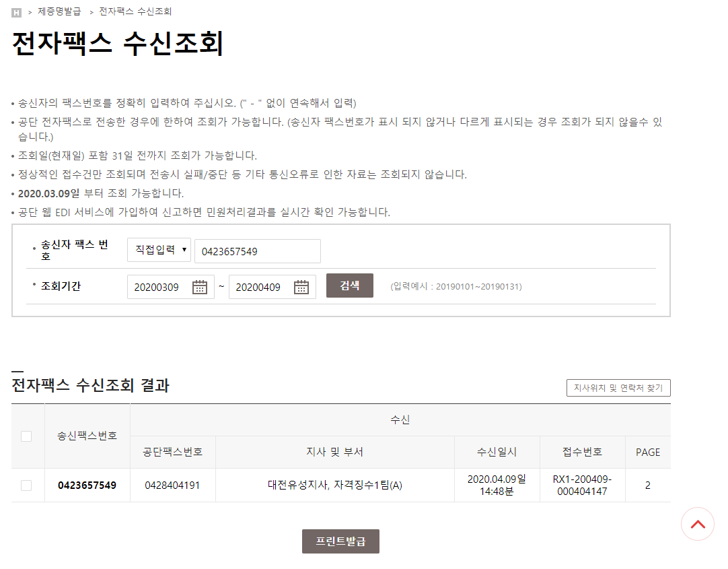Image resolution: width=728 pixels, height=569 pixels.
Task: Click the home icon in the breadcrumb
Action: [17, 12]
